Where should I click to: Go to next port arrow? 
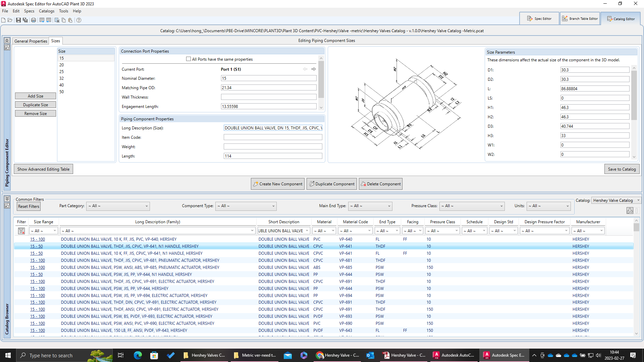point(314,69)
